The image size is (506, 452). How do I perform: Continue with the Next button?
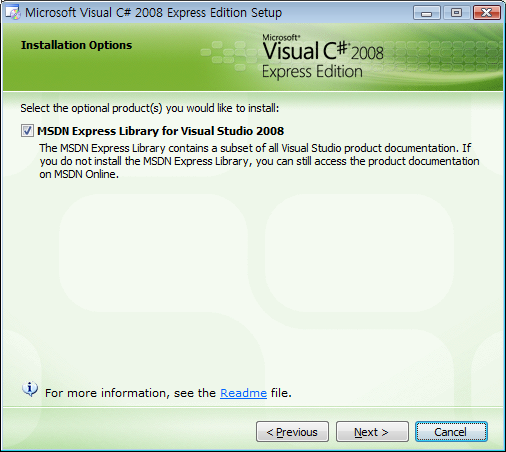[x=372, y=432]
